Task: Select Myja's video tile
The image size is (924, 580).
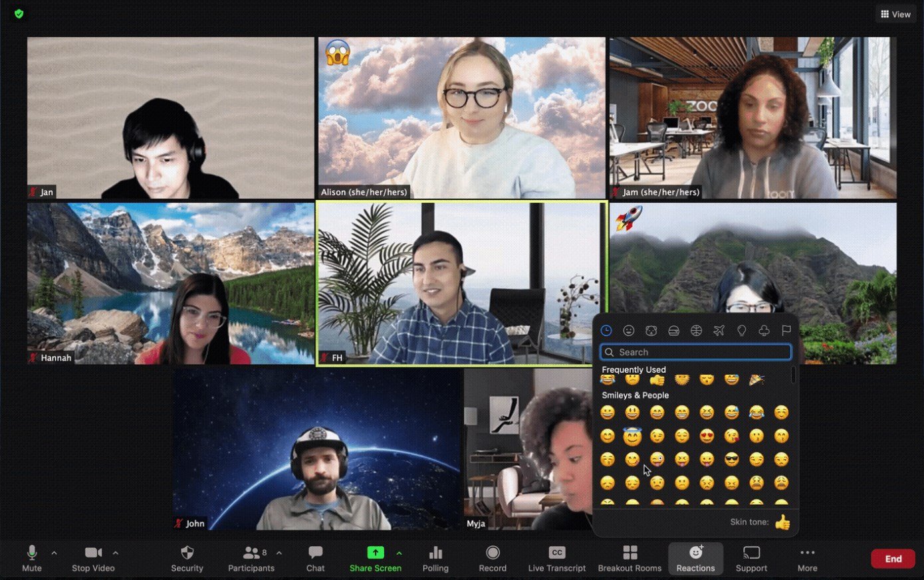Action: (x=528, y=449)
